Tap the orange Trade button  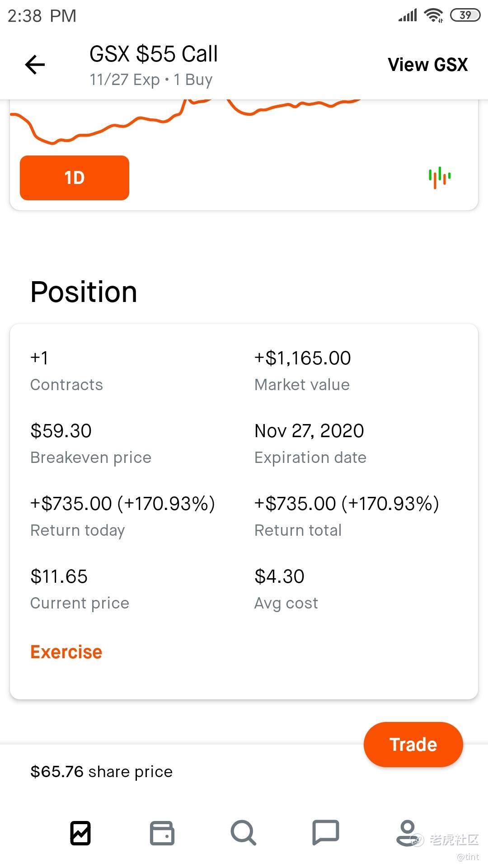click(413, 745)
